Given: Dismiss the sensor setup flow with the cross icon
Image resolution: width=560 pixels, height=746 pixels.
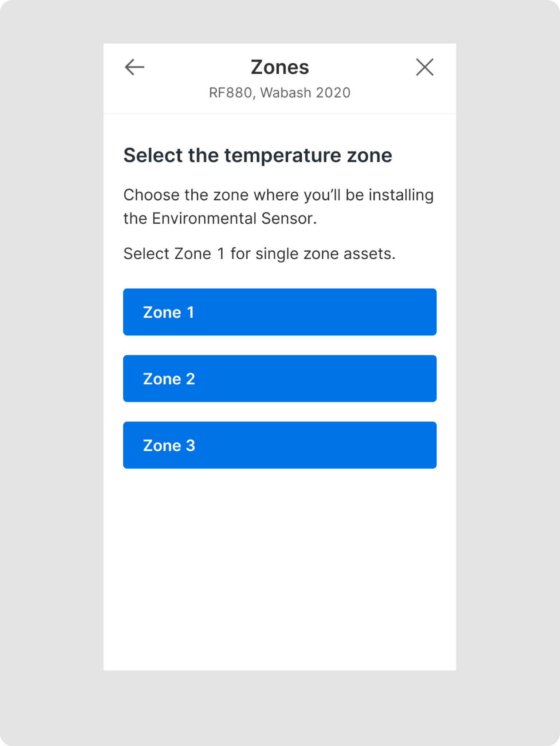Looking at the screenshot, I should [x=424, y=67].
